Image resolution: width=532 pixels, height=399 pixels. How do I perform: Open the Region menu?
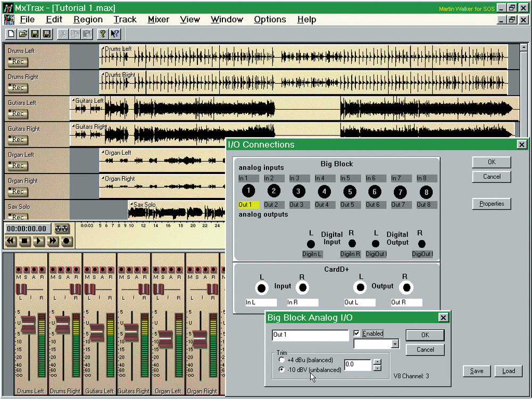(88, 19)
